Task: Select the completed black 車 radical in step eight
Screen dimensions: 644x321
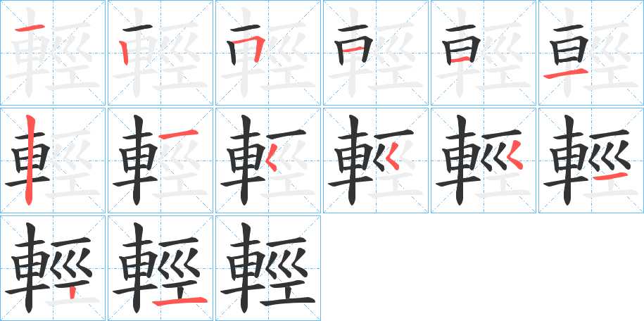Action: (x=134, y=160)
